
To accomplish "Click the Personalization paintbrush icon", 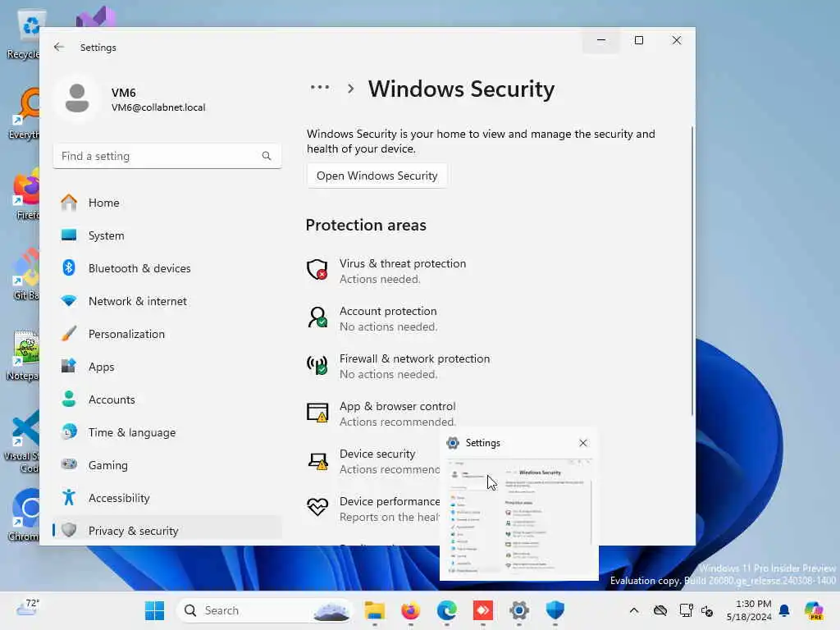I will pyautogui.click(x=69, y=333).
